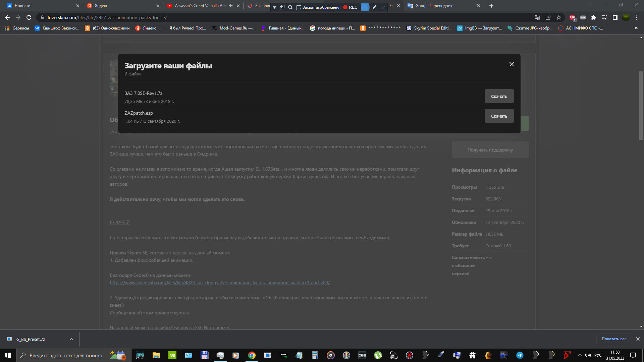
Task: Open the Extensions puzzle menu
Action: click(x=593, y=17)
